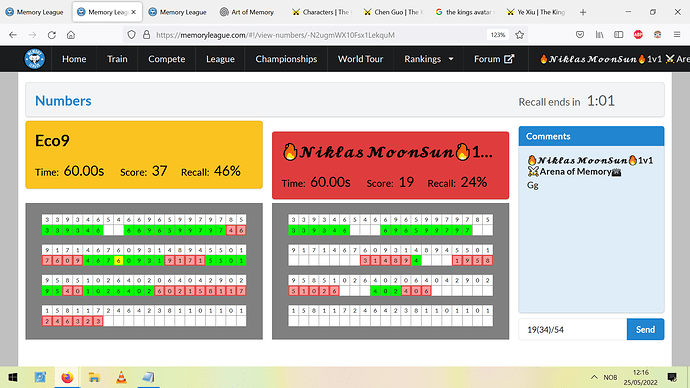Viewport: 690px width, 388px height.
Task: Click the user avatar extension icon
Action: pos(657,35)
